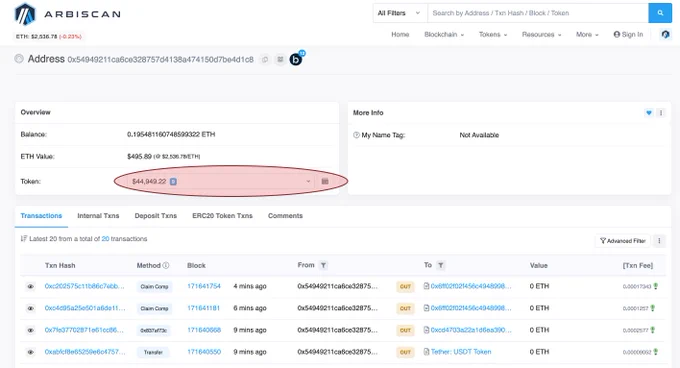Click the Not Available name tag text
This screenshot has height=368, width=680.
(x=479, y=135)
